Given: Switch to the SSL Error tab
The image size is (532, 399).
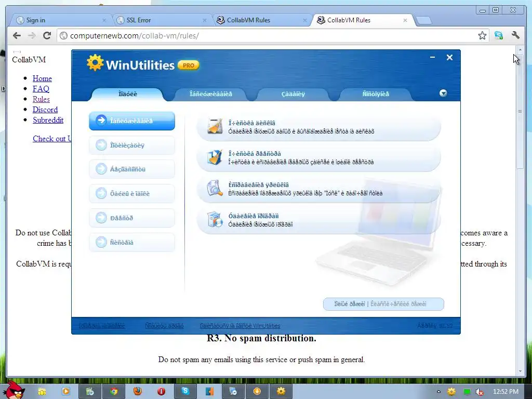Looking at the screenshot, I should click(161, 20).
